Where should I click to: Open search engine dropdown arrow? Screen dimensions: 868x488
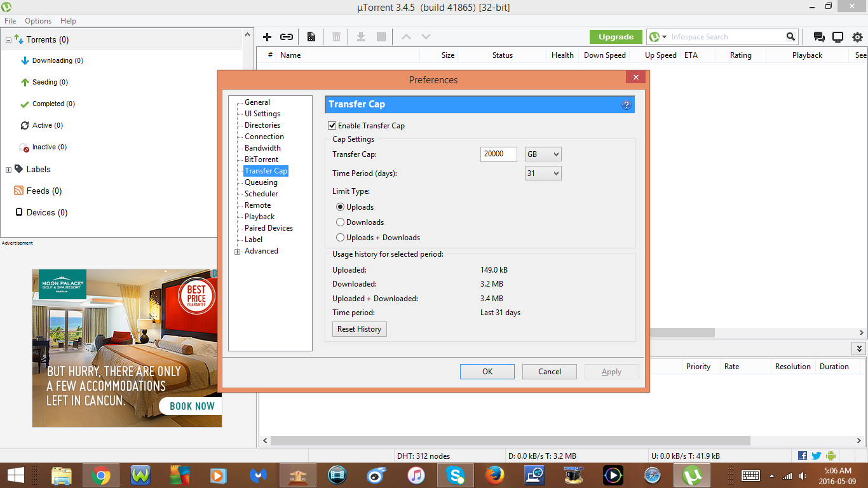664,37
